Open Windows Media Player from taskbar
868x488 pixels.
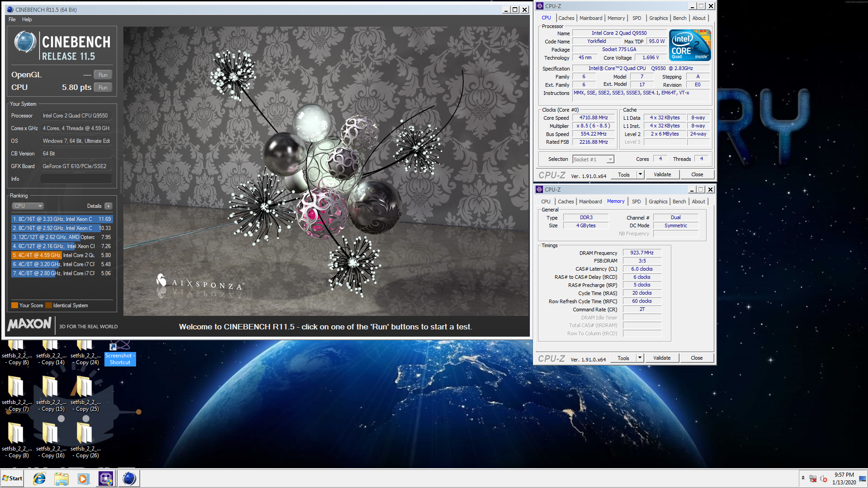click(83, 479)
